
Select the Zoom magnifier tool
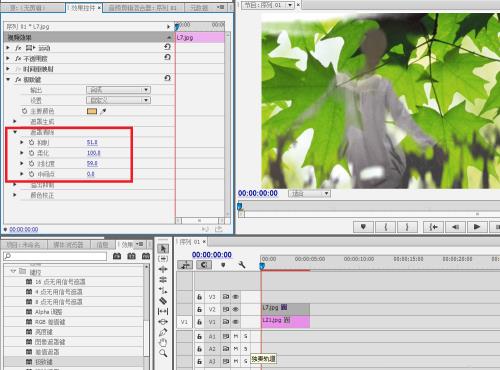pos(163,353)
